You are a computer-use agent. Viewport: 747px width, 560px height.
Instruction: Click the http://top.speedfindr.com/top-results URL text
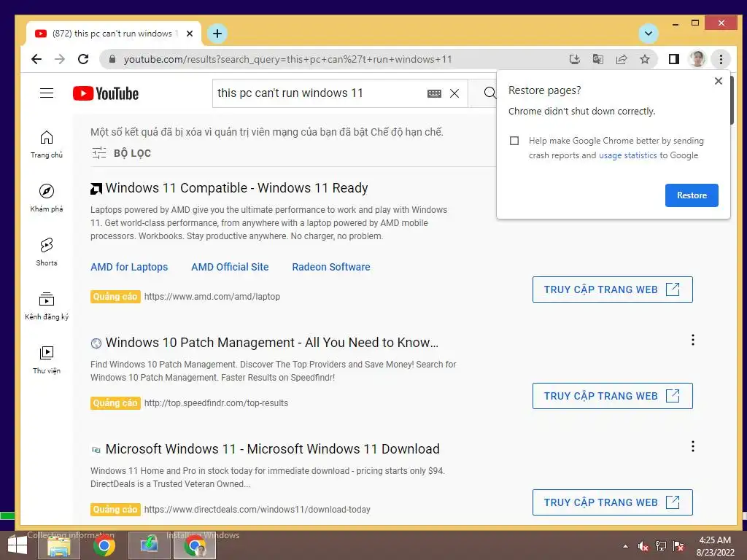click(x=216, y=402)
